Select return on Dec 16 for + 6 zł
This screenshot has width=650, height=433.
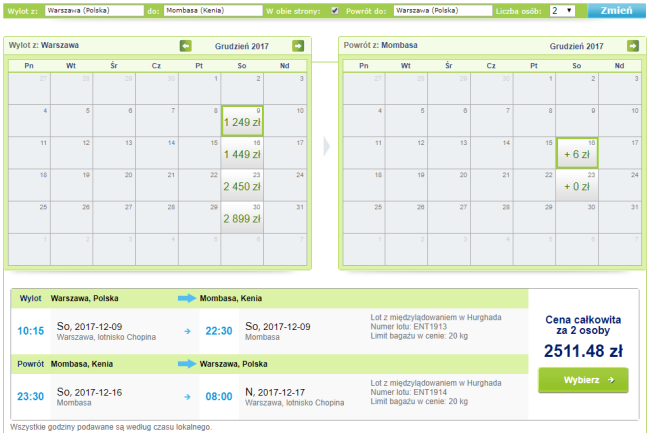click(x=577, y=153)
